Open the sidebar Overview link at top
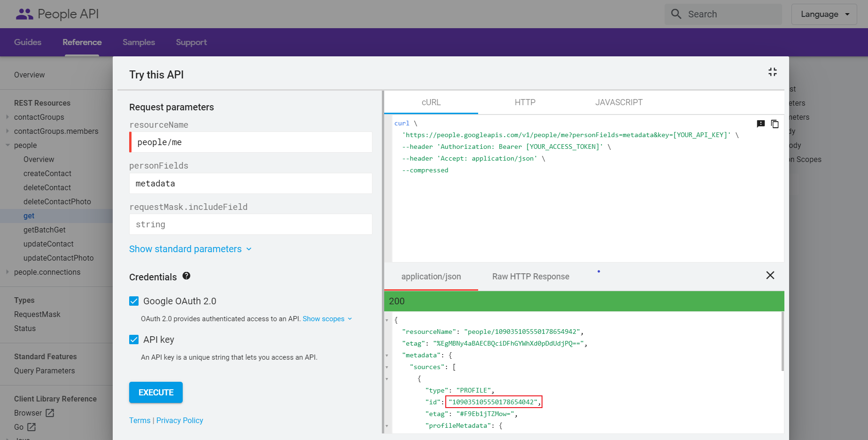The width and height of the screenshot is (868, 440). point(30,75)
